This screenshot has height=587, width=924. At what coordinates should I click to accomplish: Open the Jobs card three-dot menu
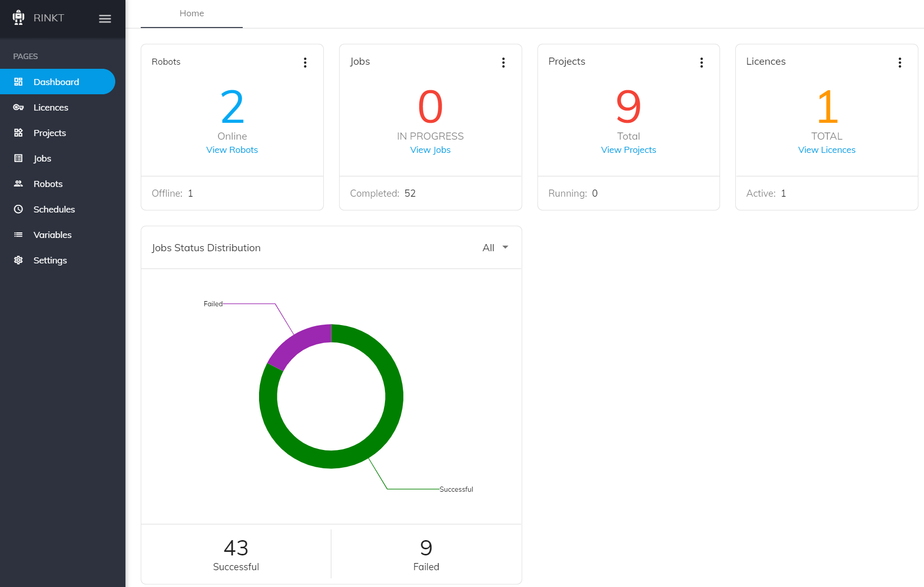click(x=503, y=63)
